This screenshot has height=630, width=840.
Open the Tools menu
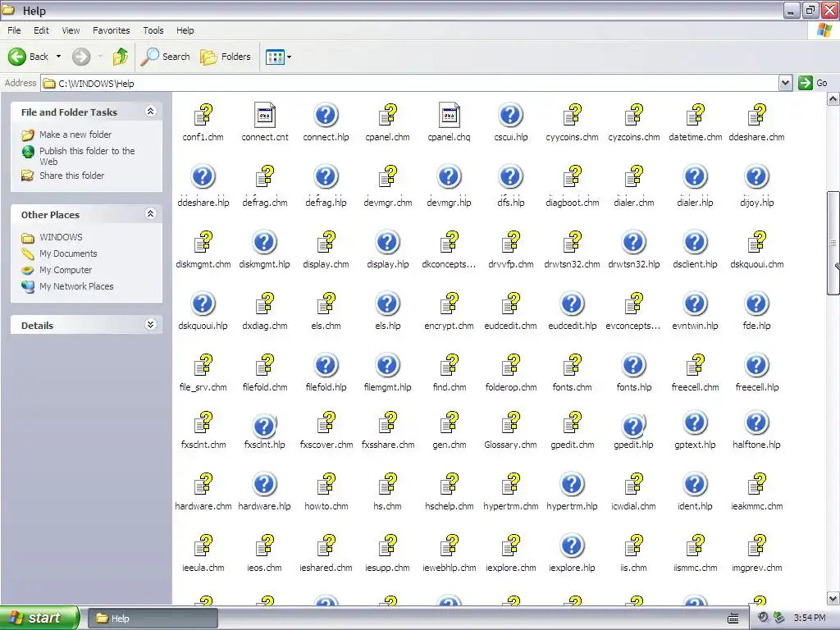click(x=153, y=30)
